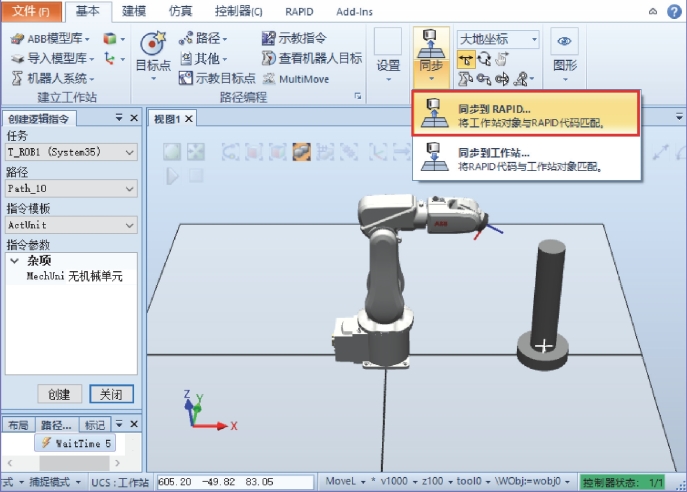Screen dimensions: 687x492
Task: Open the 路径 Path_10 dropdown
Action: [71, 188]
